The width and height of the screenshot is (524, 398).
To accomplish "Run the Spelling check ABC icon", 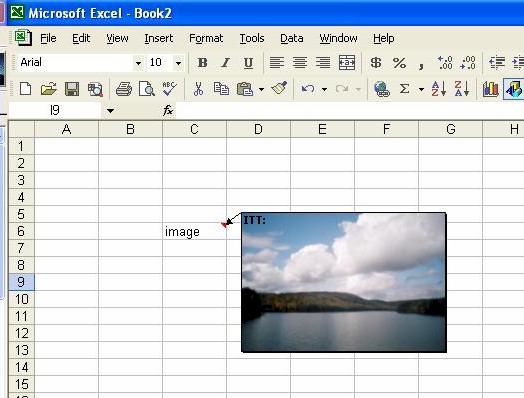I will click(169, 89).
